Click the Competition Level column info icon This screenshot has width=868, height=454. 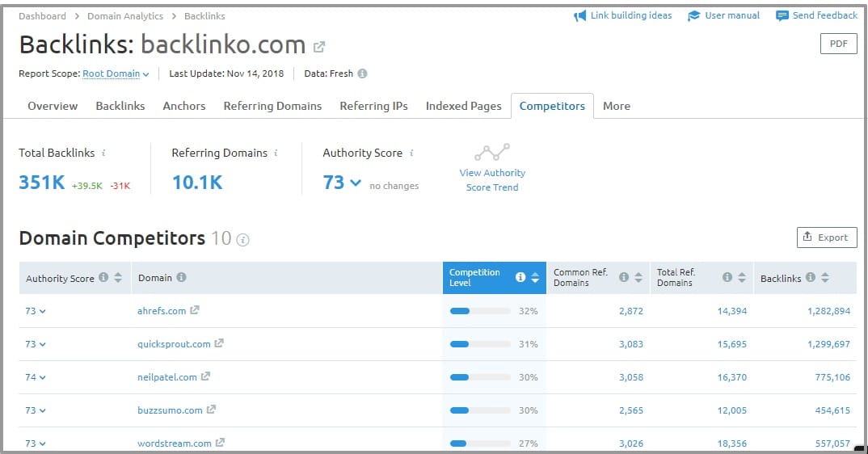[x=520, y=277]
